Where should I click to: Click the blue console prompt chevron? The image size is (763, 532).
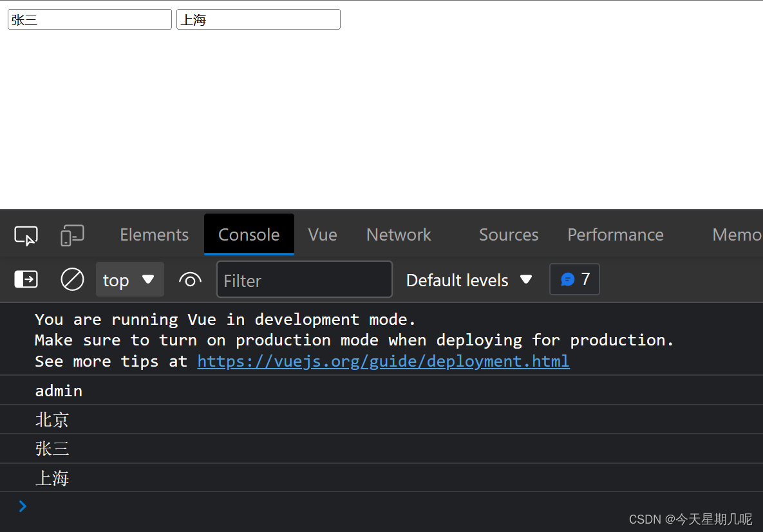tap(23, 506)
